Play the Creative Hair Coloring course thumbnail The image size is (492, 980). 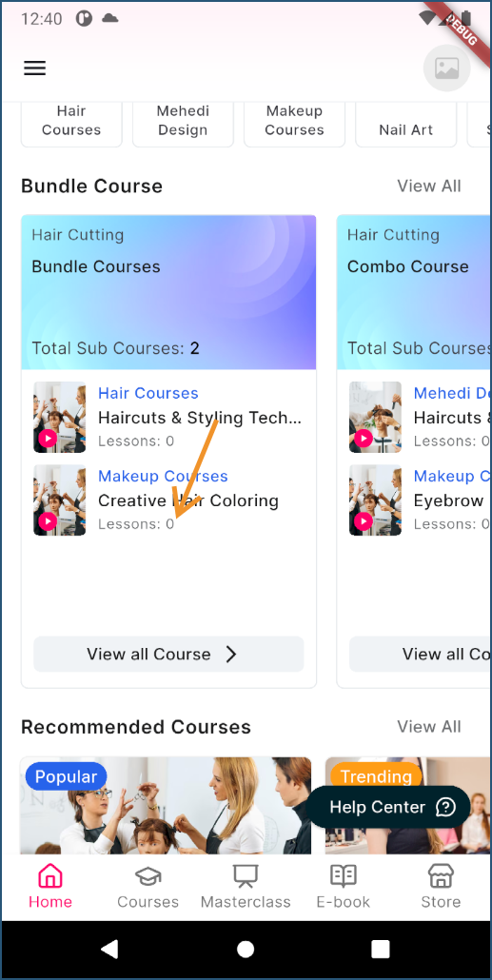tap(59, 500)
